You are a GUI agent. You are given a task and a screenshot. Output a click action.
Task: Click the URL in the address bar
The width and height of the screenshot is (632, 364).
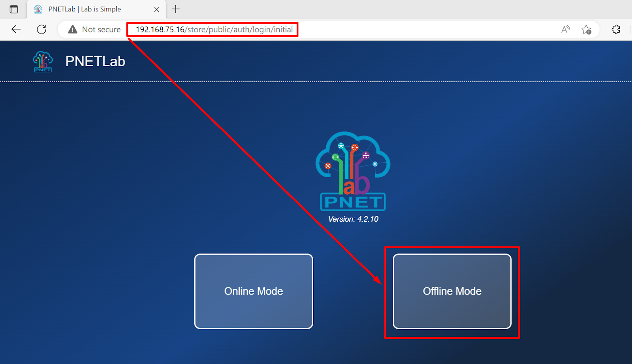point(214,30)
